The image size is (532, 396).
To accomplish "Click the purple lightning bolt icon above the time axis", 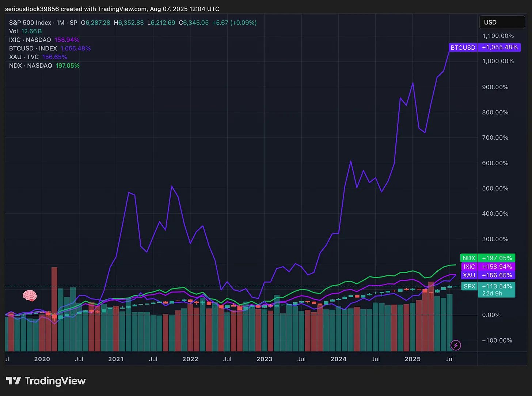I will (456, 345).
